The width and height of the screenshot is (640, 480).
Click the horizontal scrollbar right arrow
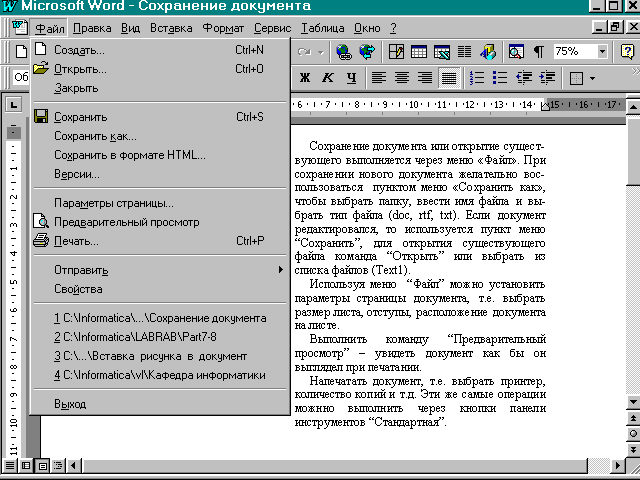coord(618,465)
